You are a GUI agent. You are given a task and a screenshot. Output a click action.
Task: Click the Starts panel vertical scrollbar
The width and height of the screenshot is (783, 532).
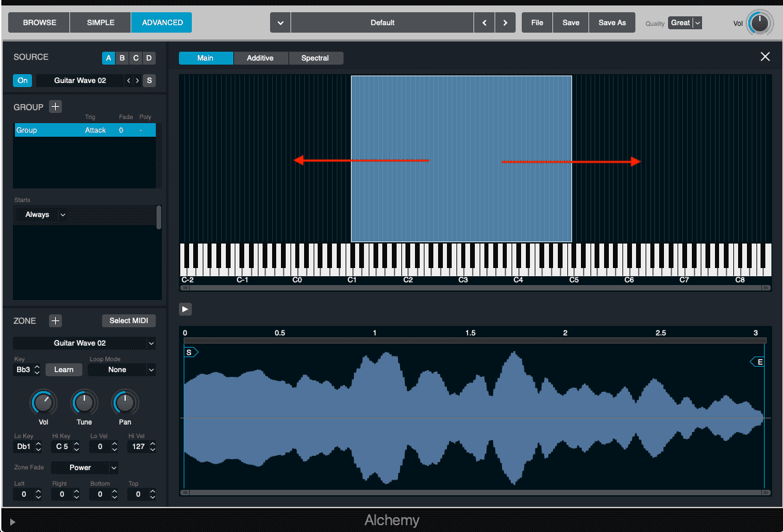159,217
